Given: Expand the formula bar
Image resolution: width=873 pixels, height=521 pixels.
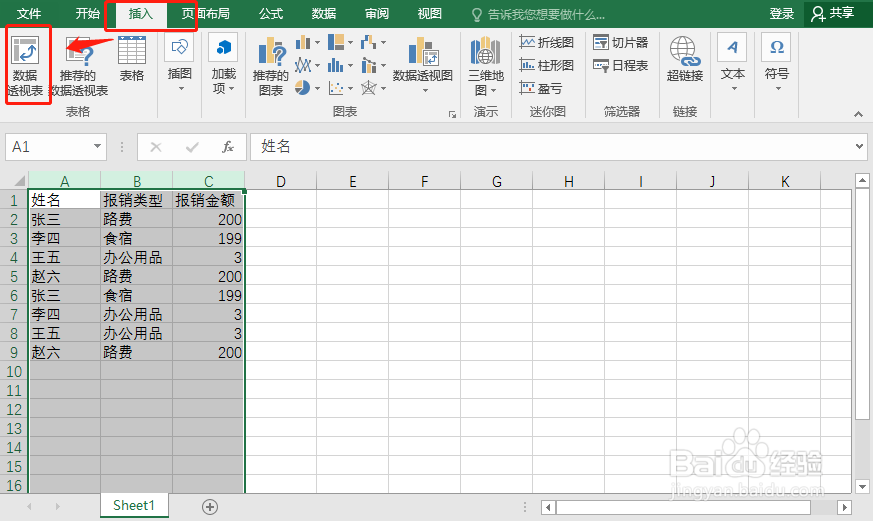Looking at the screenshot, I should click(859, 146).
